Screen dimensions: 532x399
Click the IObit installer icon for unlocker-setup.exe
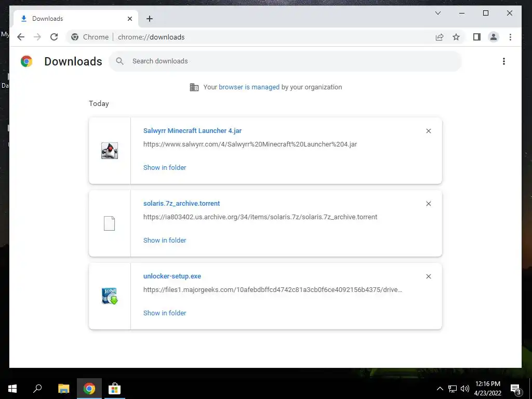coord(110,296)
